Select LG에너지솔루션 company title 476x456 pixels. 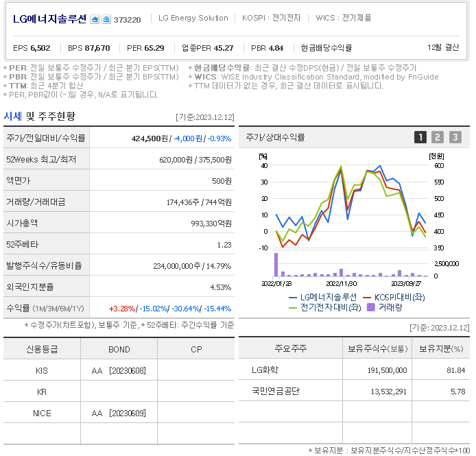point(49,19)
